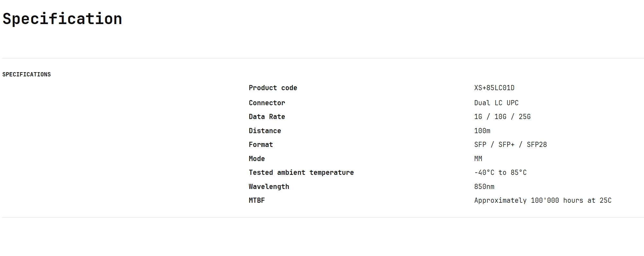Click the -40°C to 85°C value
The height and width of the screenshot is (256, 644).
click(500, 173)
